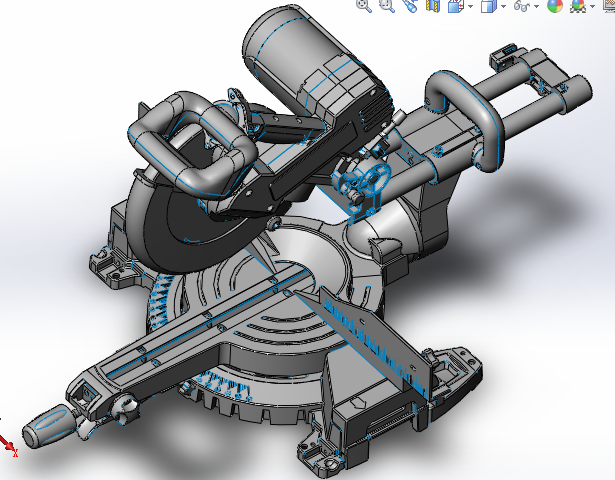Select the miter lock handle grip
This screenshot has height=480, width=615.
pos(47,427)
